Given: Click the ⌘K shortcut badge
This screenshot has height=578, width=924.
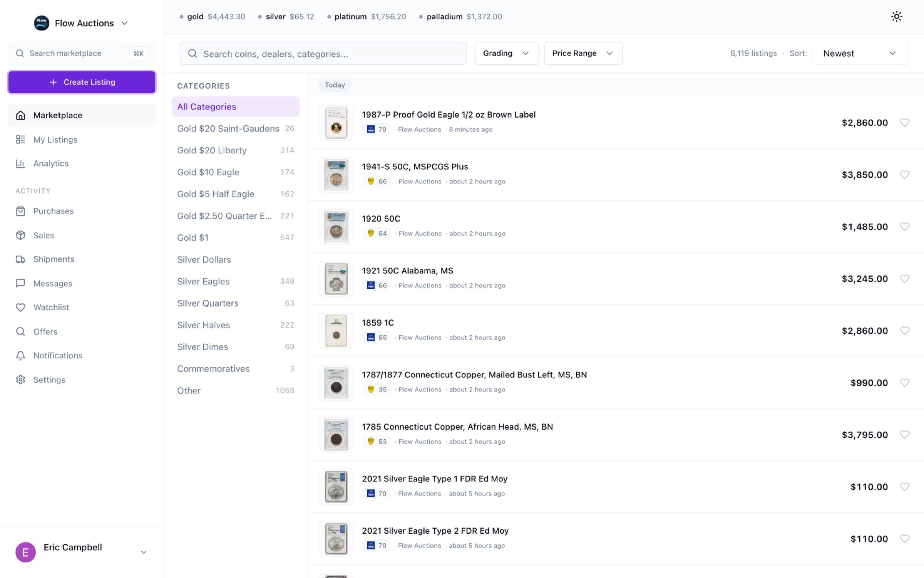Looking at the screenshot, I should coord(138,54).
